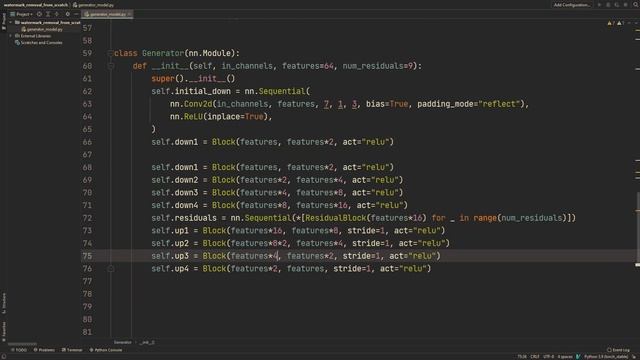Open the Problems tool window tab
This screenshot has width=640, height=360.
44,350
